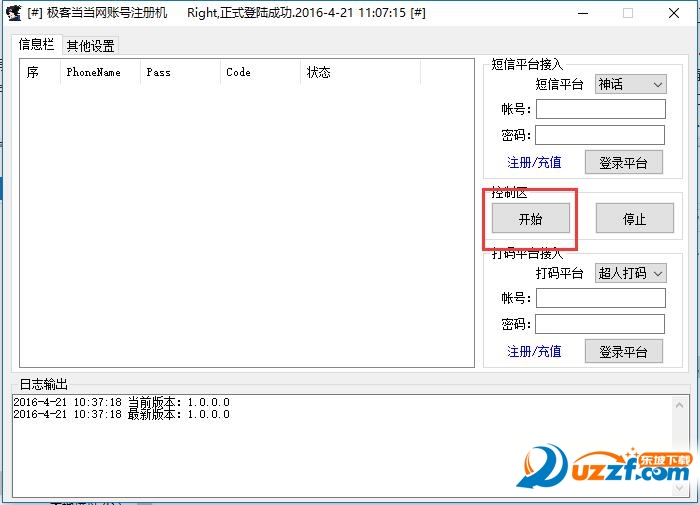Image resolution: width=700 pixels, height=505 pixels.
Task: Minimize the 极客当当网账号注册机 window
Action: click(x=583, y=13)
